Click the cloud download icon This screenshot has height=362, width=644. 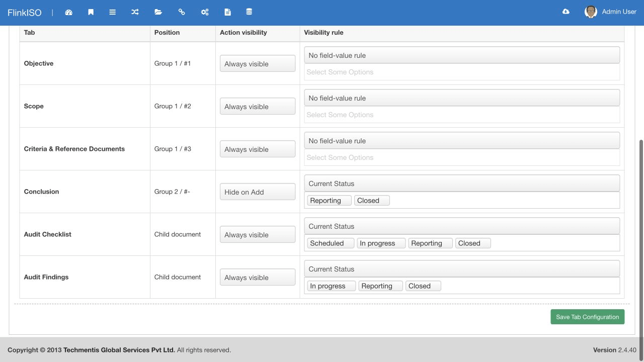pyautogui.click(x=566, y=12)
